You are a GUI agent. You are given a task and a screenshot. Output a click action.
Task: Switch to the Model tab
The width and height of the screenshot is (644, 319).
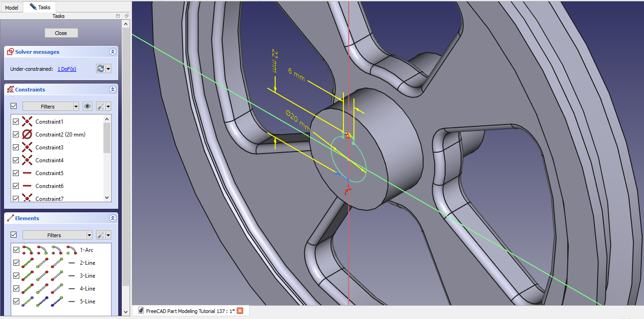[11, 7]
